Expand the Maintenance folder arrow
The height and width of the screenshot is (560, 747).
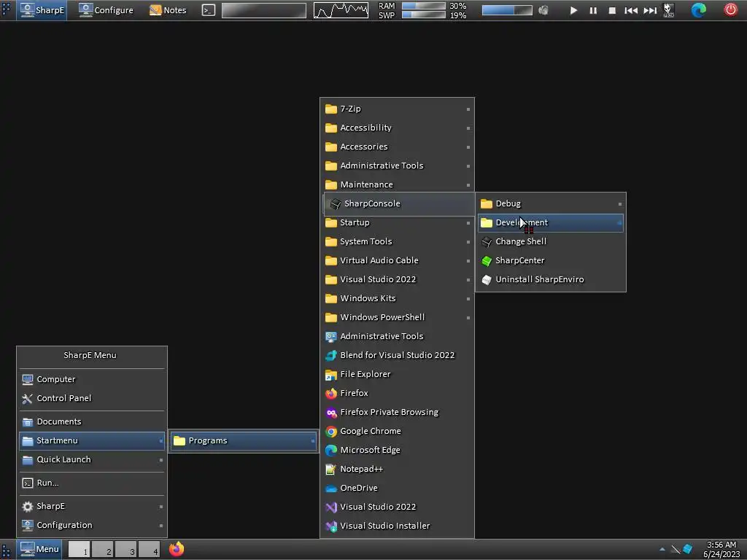(468, 184)
